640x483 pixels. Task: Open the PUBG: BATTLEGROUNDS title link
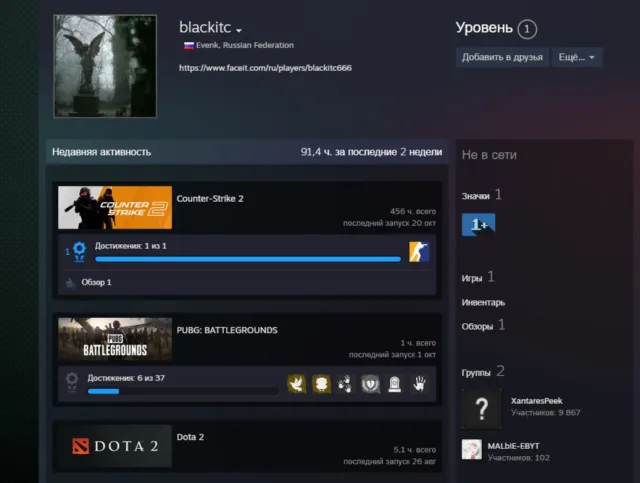[x=227, y=330]
